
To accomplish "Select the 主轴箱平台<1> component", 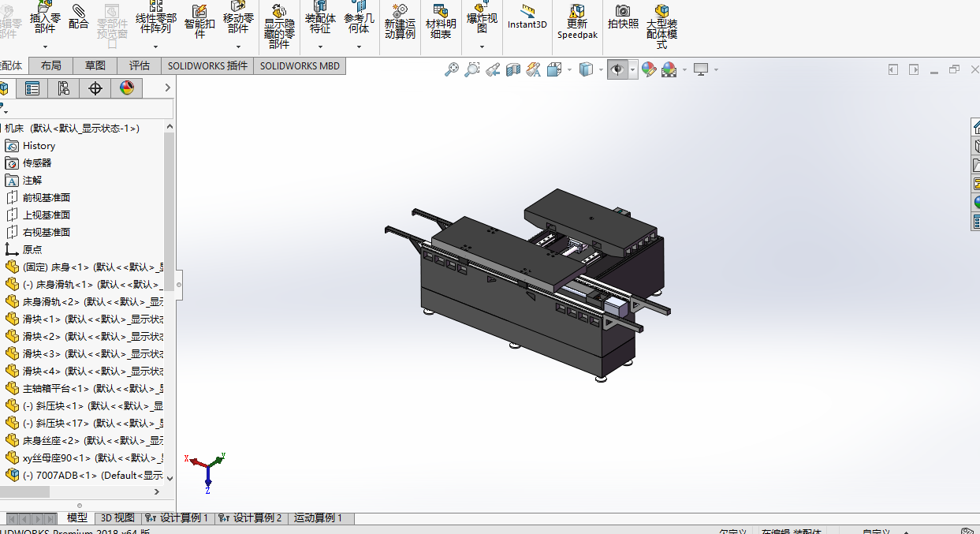I will click(x=84, y=389).
